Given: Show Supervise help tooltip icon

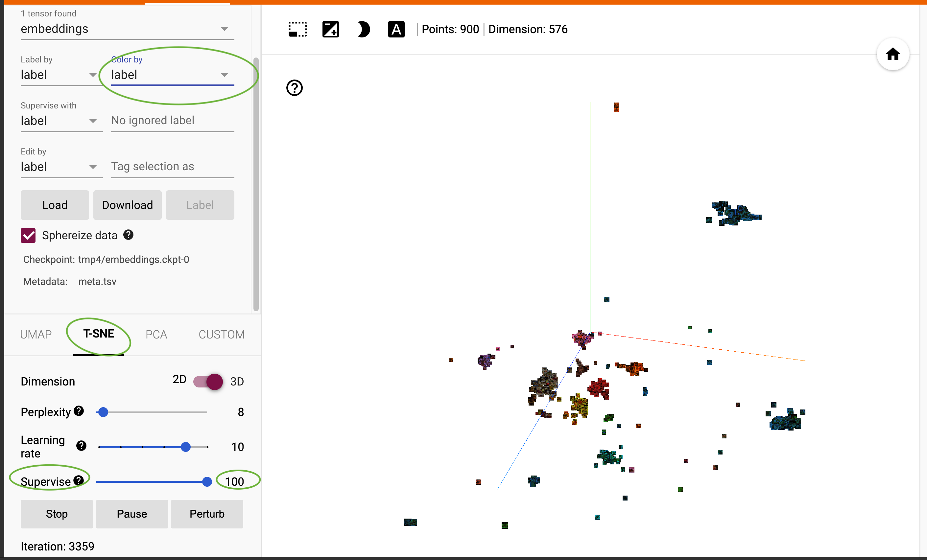Looking at the screenshot, I should tap(79, 480).
